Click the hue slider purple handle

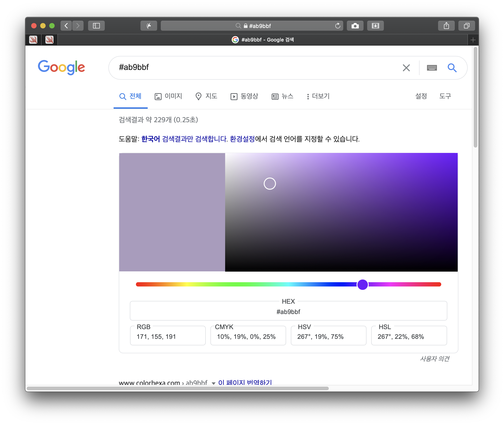(x=362, y=284)
